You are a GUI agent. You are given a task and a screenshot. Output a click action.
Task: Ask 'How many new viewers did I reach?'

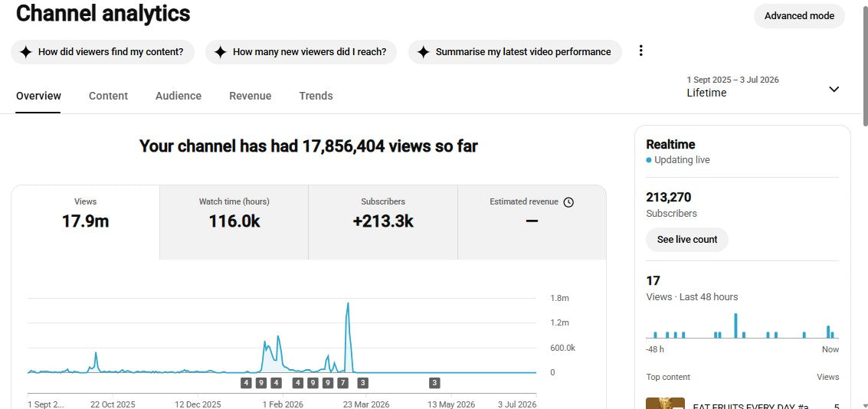(x=300, y=52)
